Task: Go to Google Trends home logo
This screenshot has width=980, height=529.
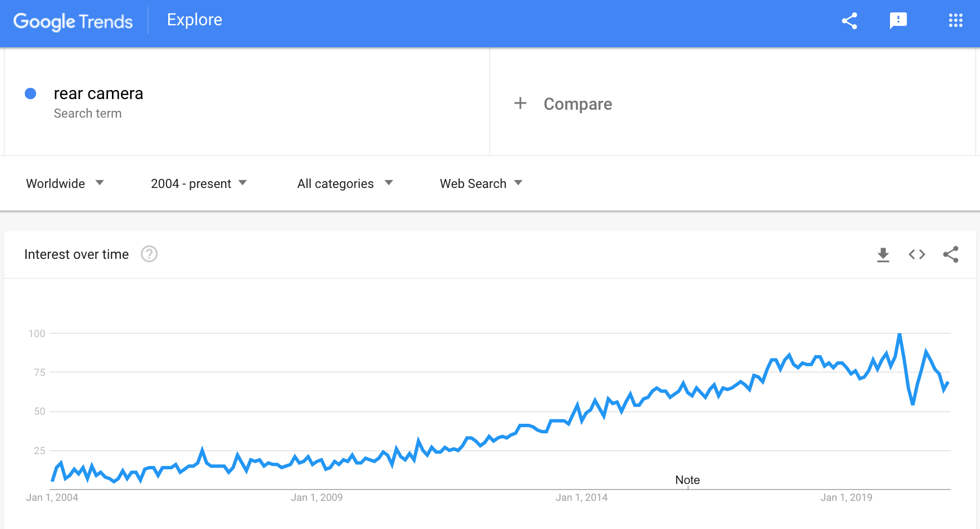Action: click(x=73, y=21)
